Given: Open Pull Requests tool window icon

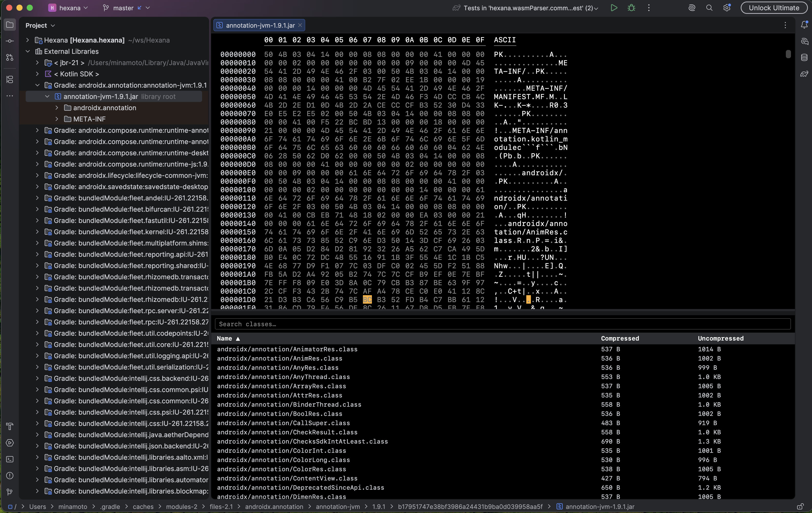Looking at the screenshot, I should (x=10, y=58).
